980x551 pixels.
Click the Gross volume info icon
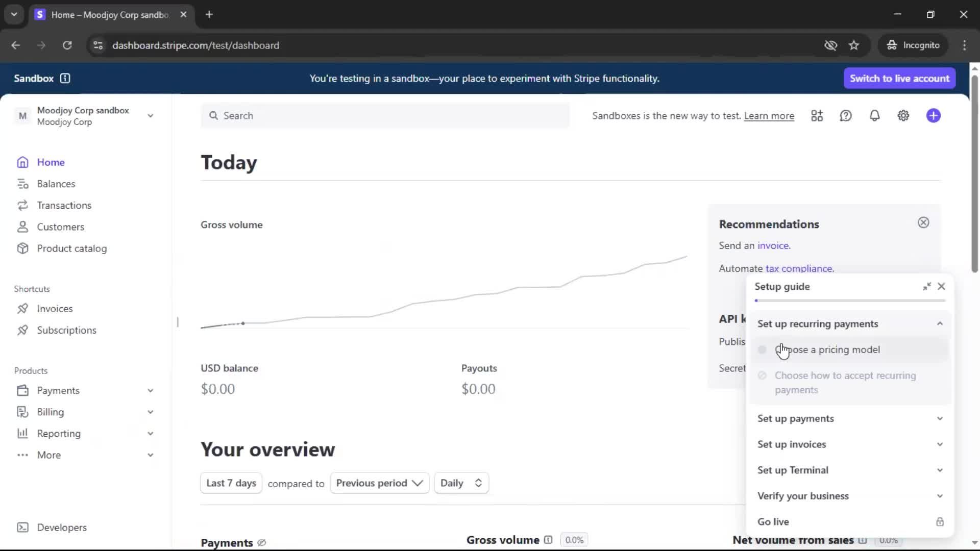(x=548, y=540)
